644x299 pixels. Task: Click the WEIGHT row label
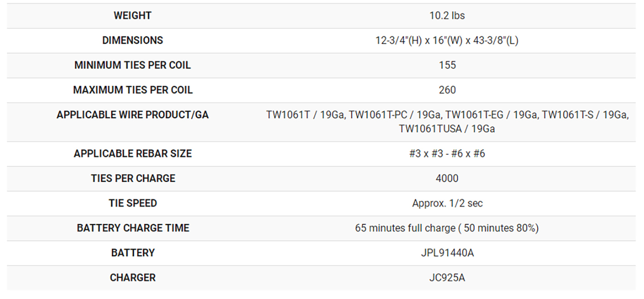(x=132, y=16)
